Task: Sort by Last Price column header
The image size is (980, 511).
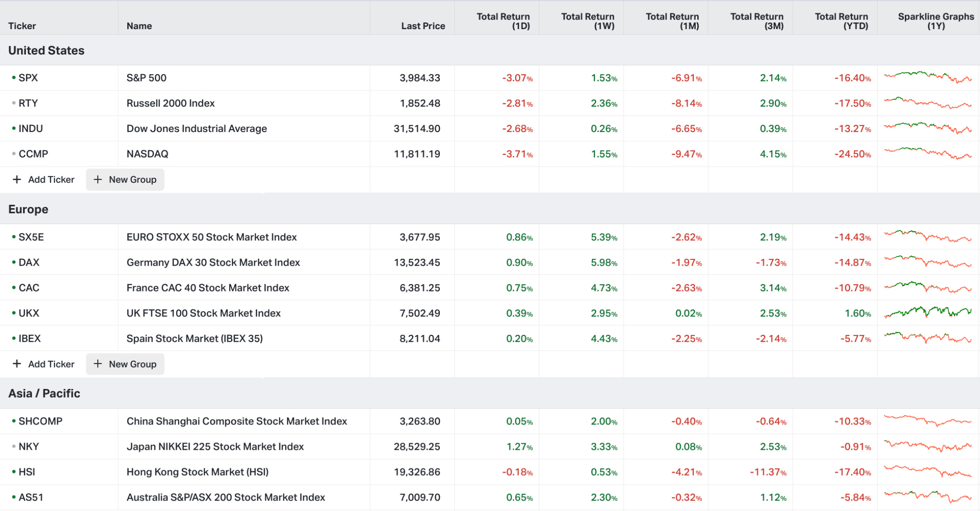Action: 423,26
